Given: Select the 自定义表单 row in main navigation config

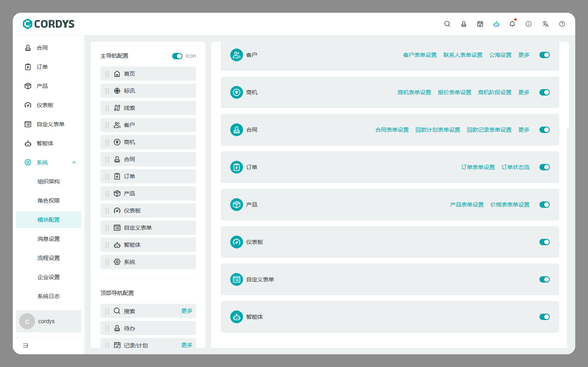Looking at the screenshot, I should pyautogui.click(x=148, y=228).
